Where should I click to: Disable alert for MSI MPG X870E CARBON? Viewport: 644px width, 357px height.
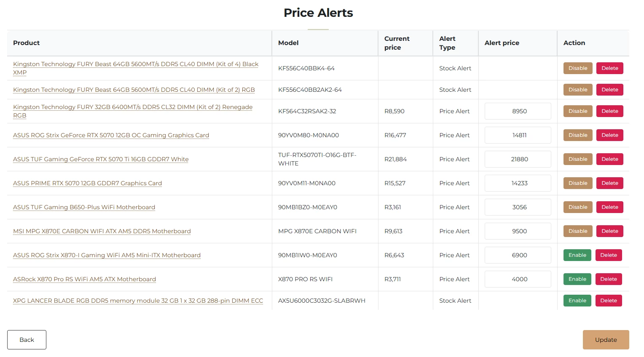(578, 231)
